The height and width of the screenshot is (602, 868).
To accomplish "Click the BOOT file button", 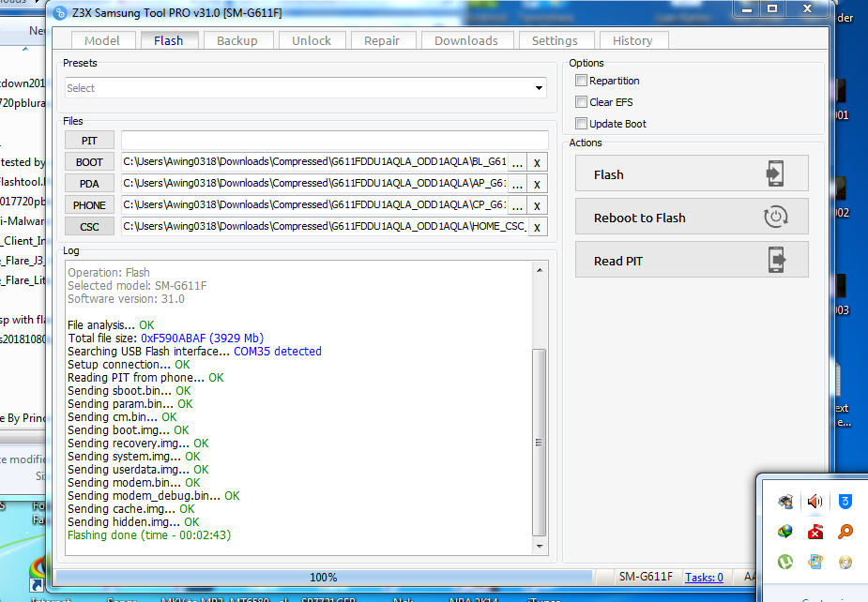I will [90, 162].
